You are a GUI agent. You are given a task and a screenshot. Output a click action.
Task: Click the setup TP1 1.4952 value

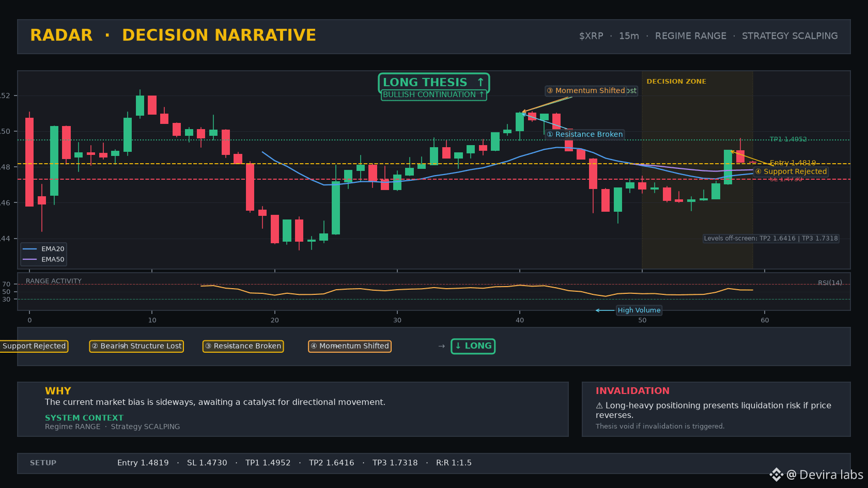pos(268,463)
